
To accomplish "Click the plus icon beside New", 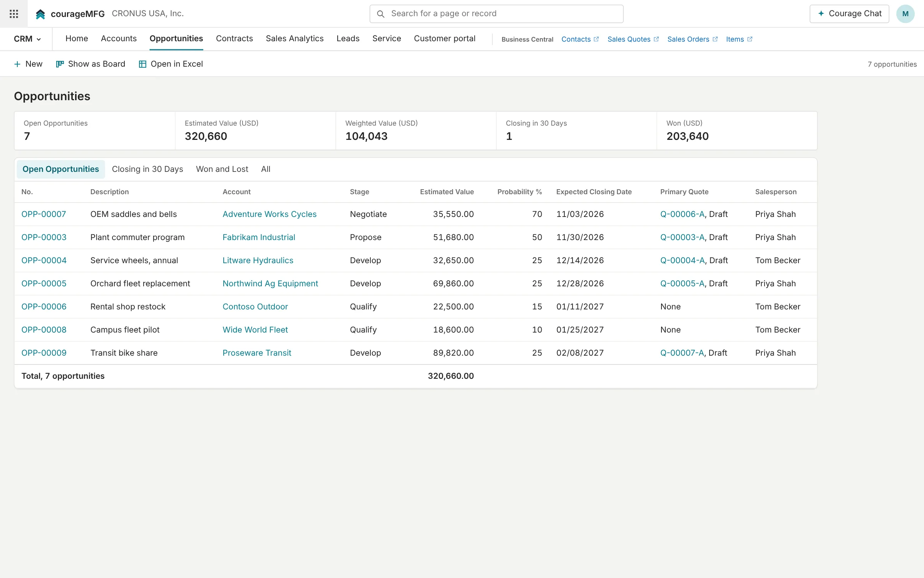I will pos(17,64).
